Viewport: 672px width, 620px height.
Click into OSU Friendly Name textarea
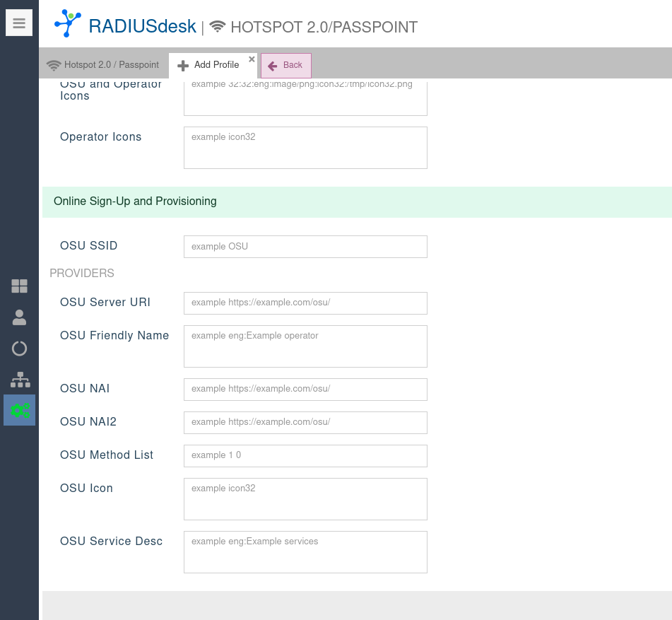point(305,346)
